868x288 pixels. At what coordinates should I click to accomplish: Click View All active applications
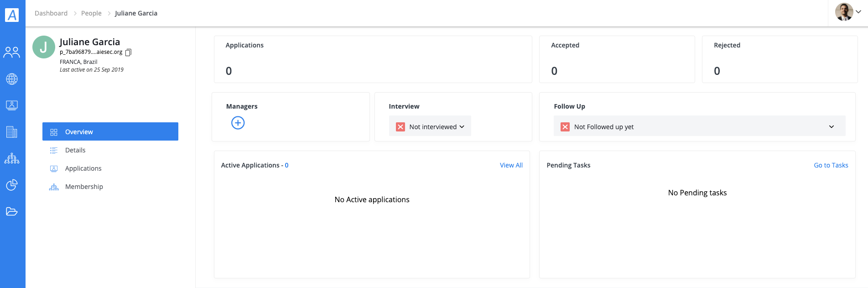[x=511, y=165]
